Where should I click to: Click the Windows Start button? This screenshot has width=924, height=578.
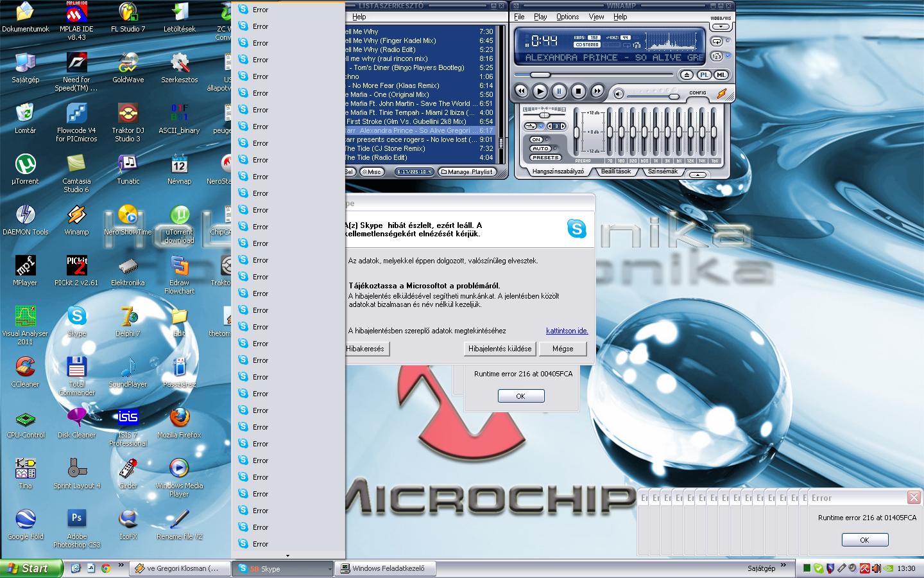point(31,568)
